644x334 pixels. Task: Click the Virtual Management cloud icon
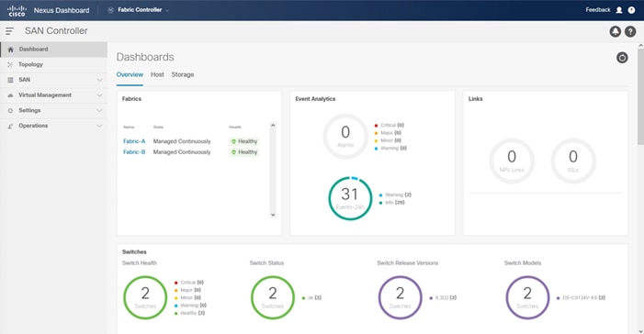pyautogui.click(x=10, y=95)
